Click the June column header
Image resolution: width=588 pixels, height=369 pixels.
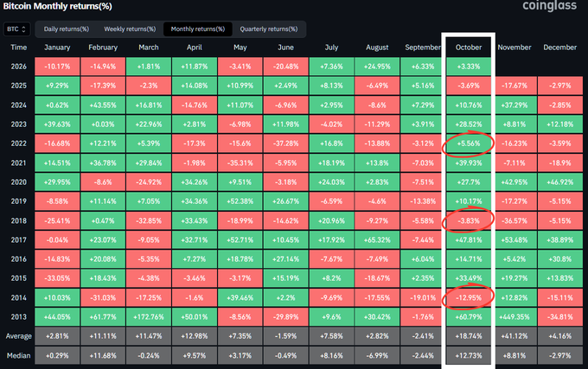click(x=285, y=48)
